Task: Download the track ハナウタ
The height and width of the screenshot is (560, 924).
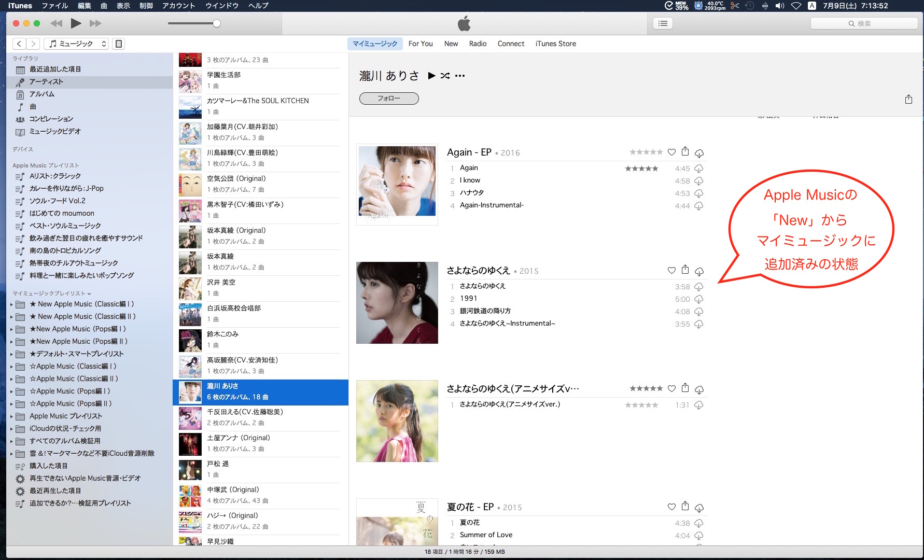Action: click(x=698, y=193)
